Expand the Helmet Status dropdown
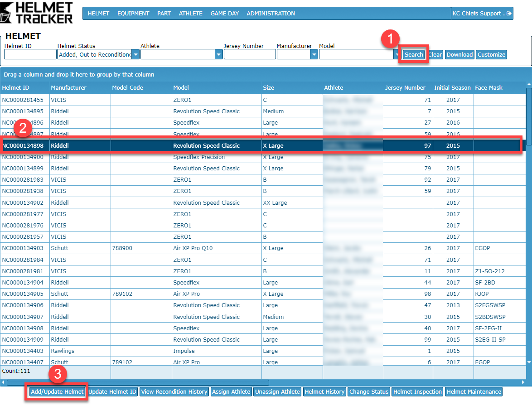Screen dimensions: 532x410 click(x=135, y=54)
